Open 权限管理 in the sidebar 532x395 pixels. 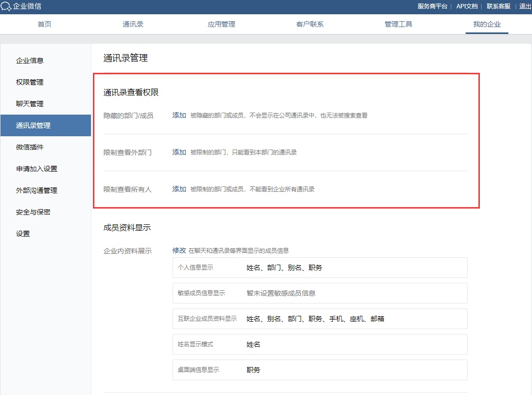coord(30,82)
